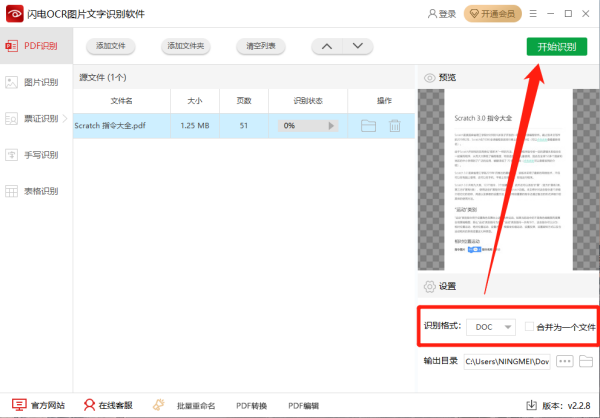Click the 添加文件 button

(112, 47)
